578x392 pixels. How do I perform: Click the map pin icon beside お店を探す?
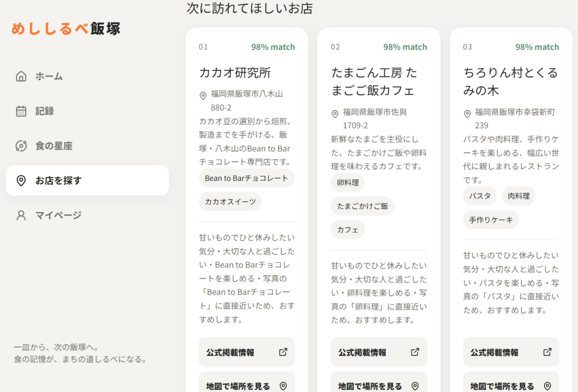coord(21,180)
